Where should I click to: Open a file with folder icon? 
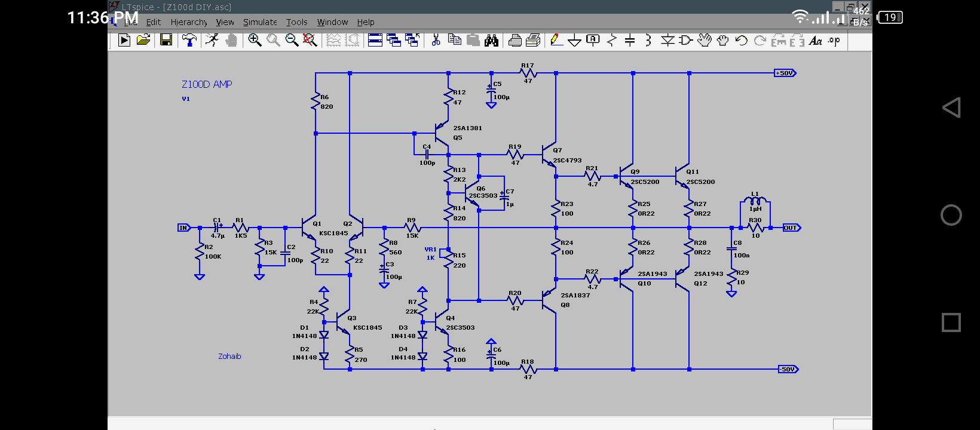click(143, 40)
